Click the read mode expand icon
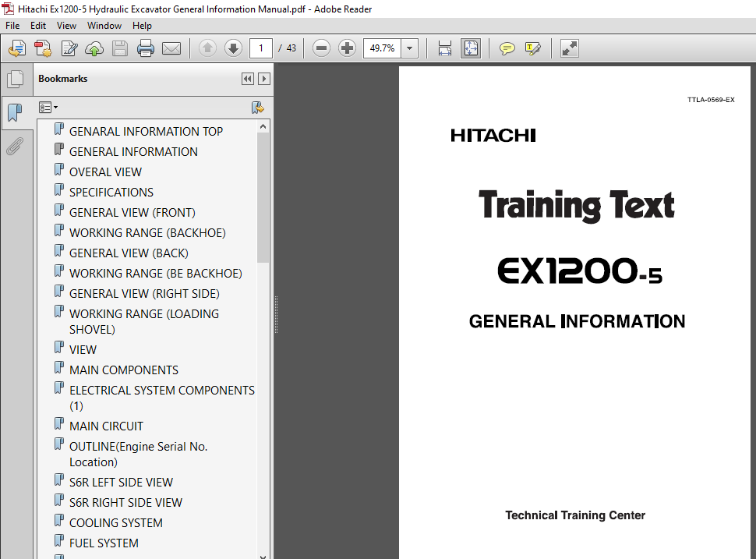 pyautogui.click(x=570, y=48)
